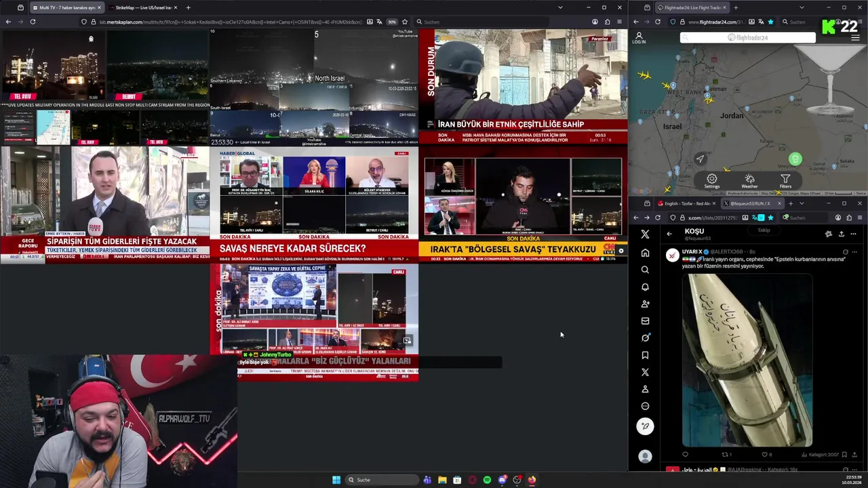The image size is (868, 488).
Task: Open Flightradar24 Weather layer
Action: point(749,182)
